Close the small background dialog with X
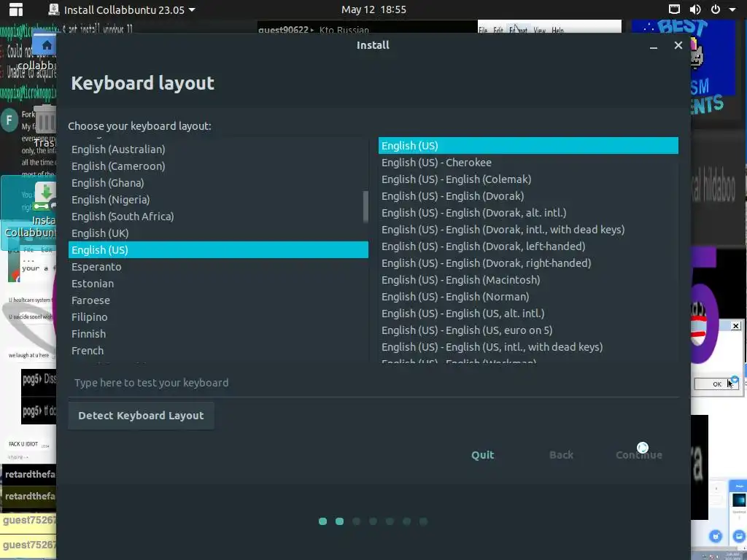 click(x=735, y=326)
